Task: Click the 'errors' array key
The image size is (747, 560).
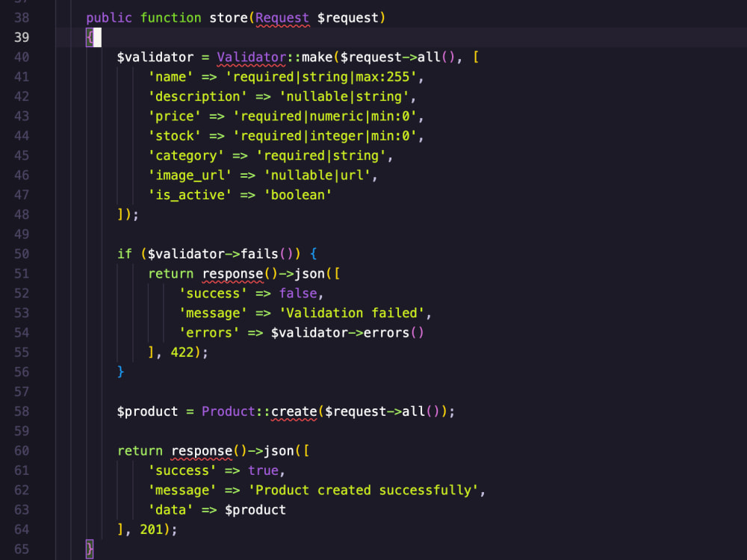Action: 209,333
